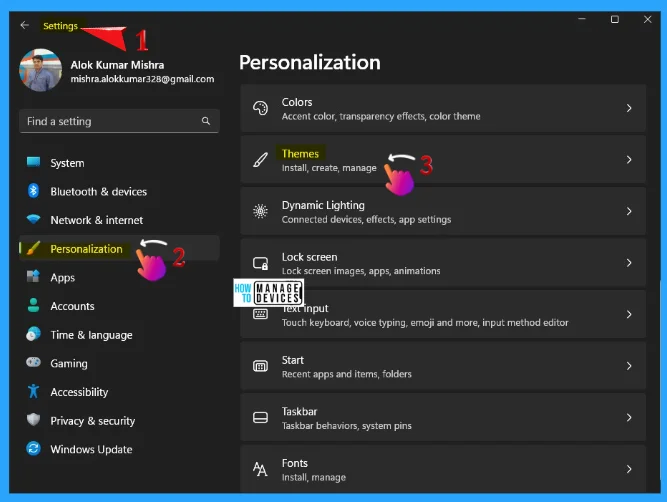Open Themes settings title
The height and width of the screenshot is (502, 667).
click(x=300, y=154)
